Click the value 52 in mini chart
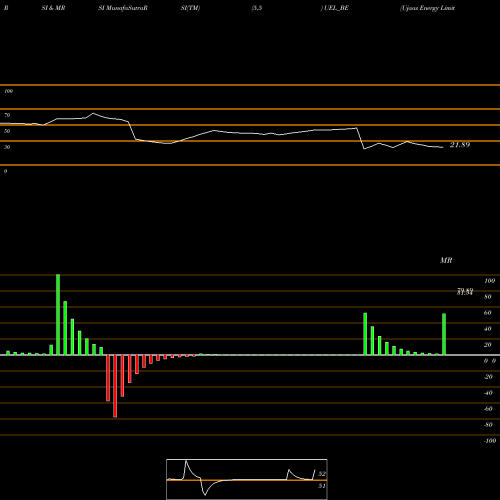The height and width of the screenshot is (500, 500). pos(322,474)
